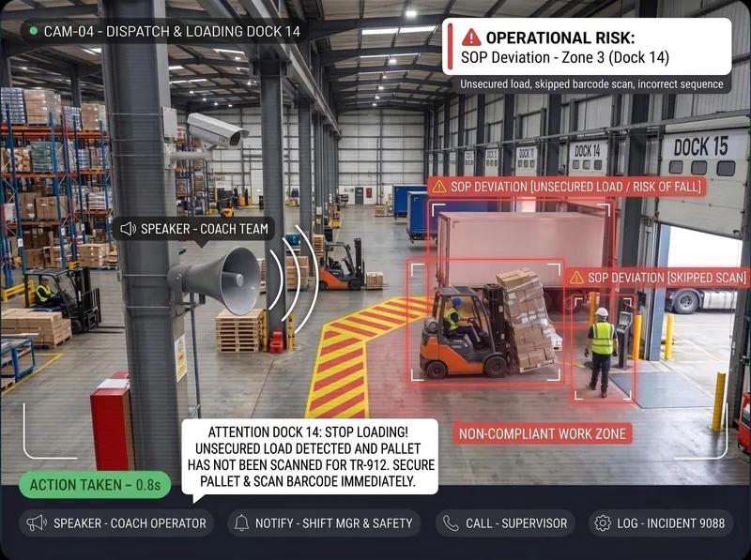Click the security camera mounted on the pillar

coord(217,130)
